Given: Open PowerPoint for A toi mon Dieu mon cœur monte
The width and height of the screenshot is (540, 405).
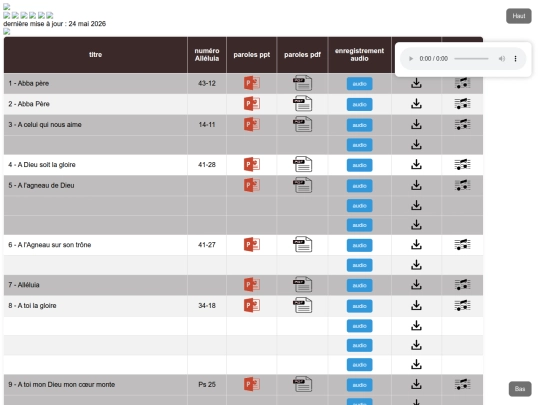Looking at the screenshot, I should coord(252,384).
